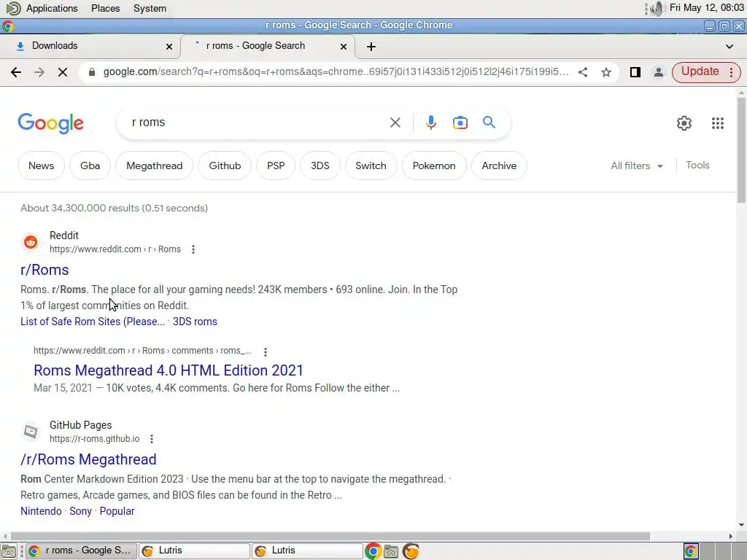
Task: Open the Nintendo sitelink
Action: coord(41,511)
